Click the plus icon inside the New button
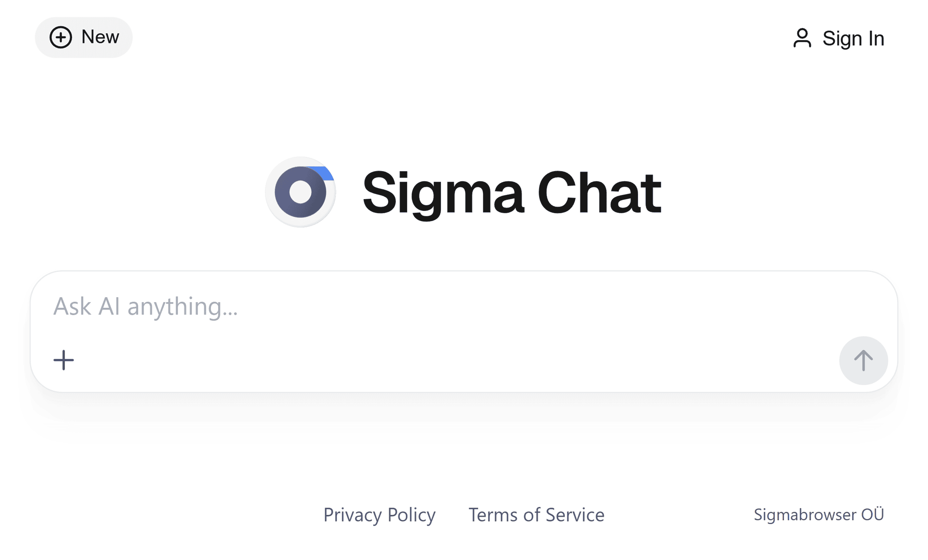 point(61,37)
